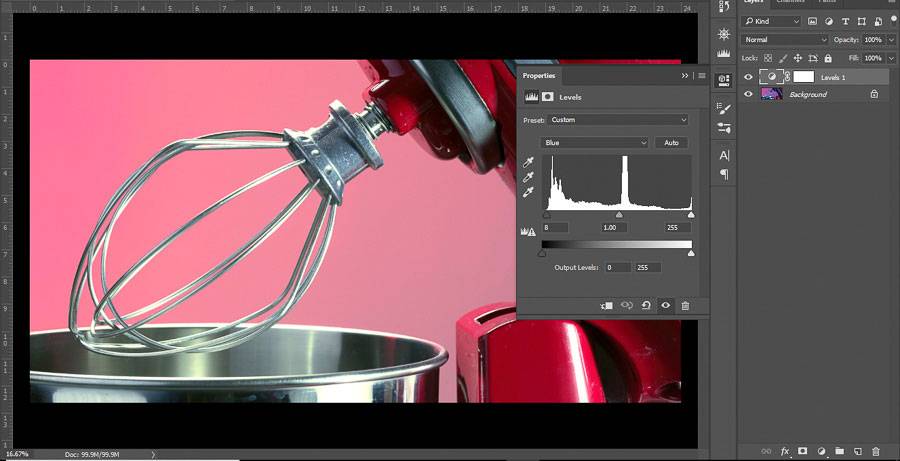Add layer style with fx button

(785, 451)
